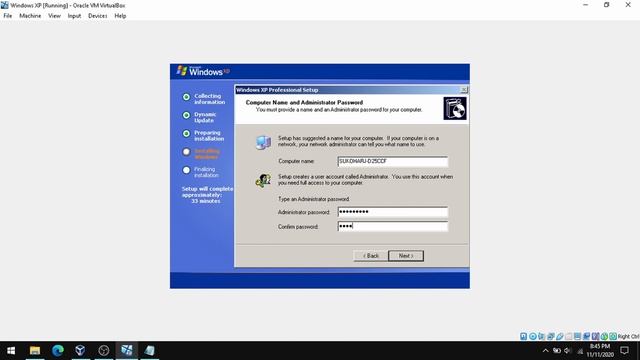The width and height of the screenshot is (640, 360).
Task: Click into the Administrator password field
Action: pos(393,212)
